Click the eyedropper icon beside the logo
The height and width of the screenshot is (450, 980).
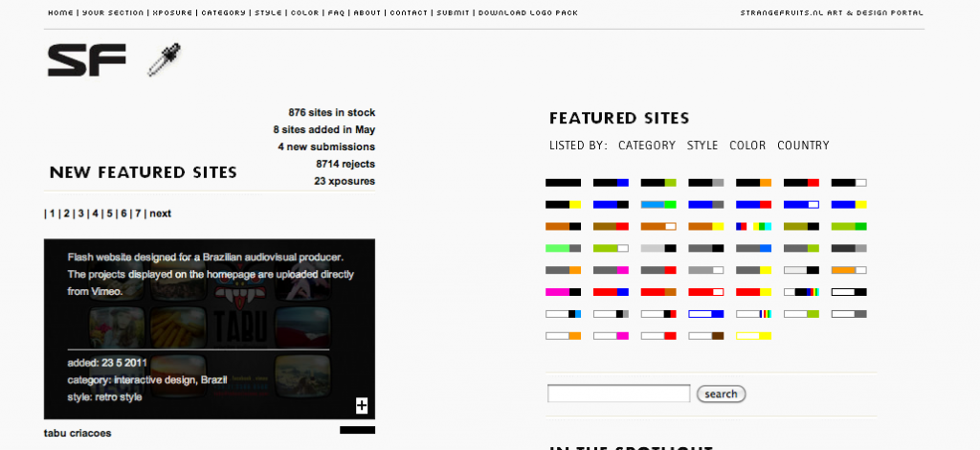164,59
